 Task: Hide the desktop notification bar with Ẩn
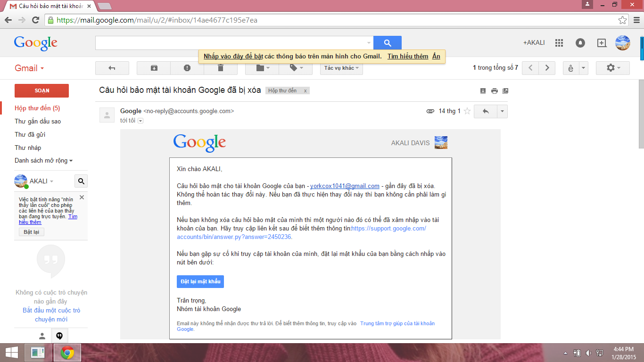(x=436, y=56)
